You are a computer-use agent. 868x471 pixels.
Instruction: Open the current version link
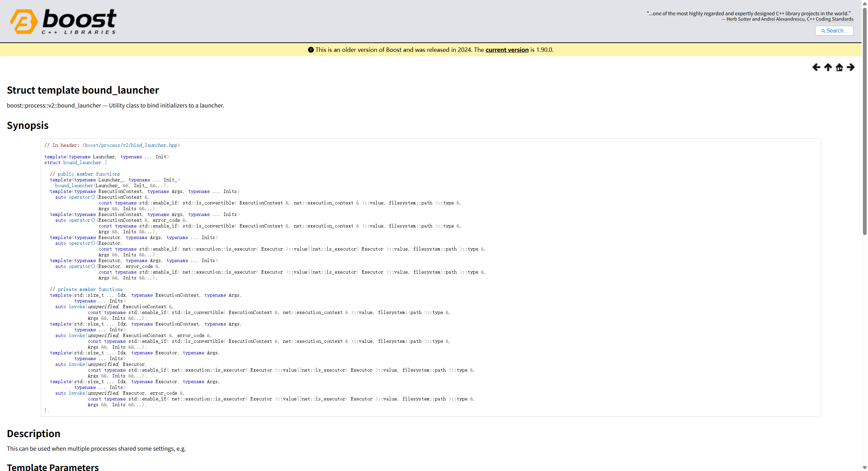(507, 50)
